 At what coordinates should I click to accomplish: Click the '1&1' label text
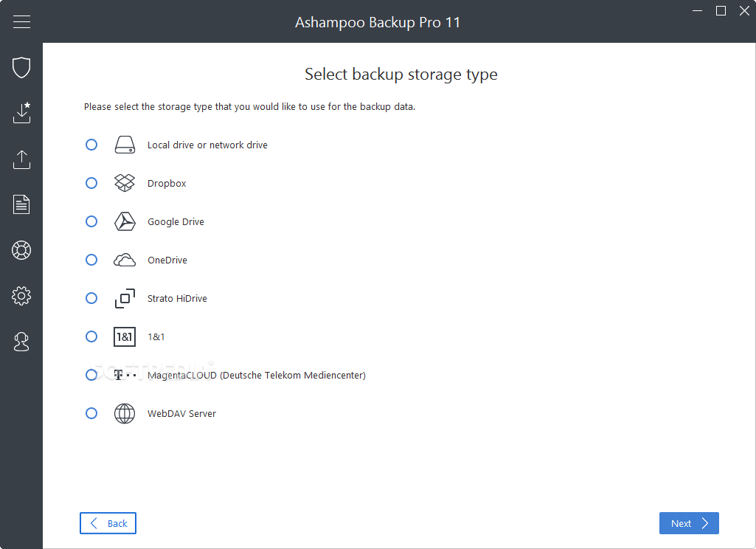(156, 337)
